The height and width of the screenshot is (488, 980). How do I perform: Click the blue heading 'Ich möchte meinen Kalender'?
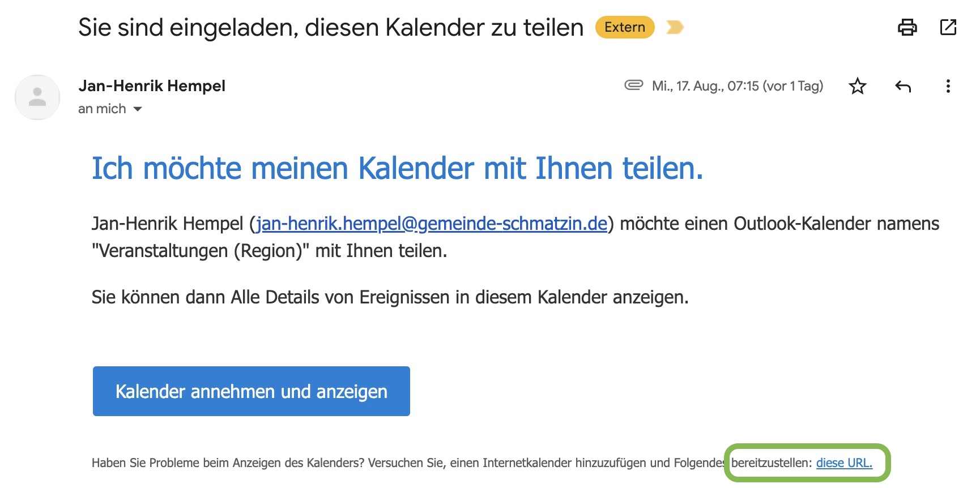[x=398, y=168]
